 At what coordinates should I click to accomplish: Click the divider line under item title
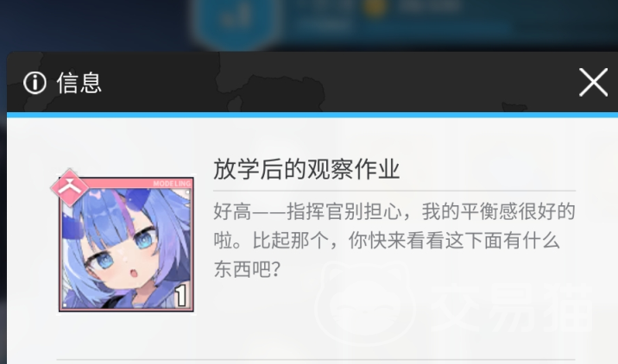(x=394, y=191)
